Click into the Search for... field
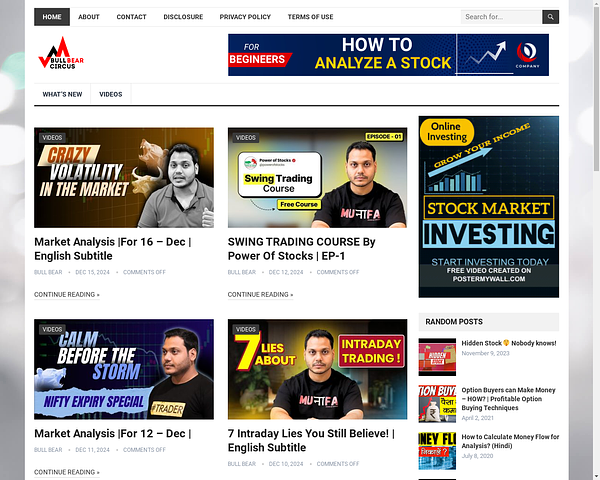 (x=500, y=17)
